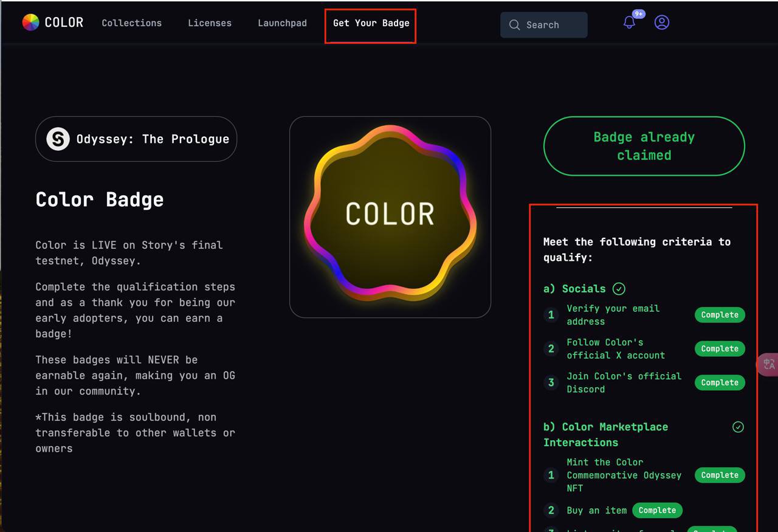Click Complete next to Buy an item
Viewport: 778px width, 532px height.
point(657,510)
